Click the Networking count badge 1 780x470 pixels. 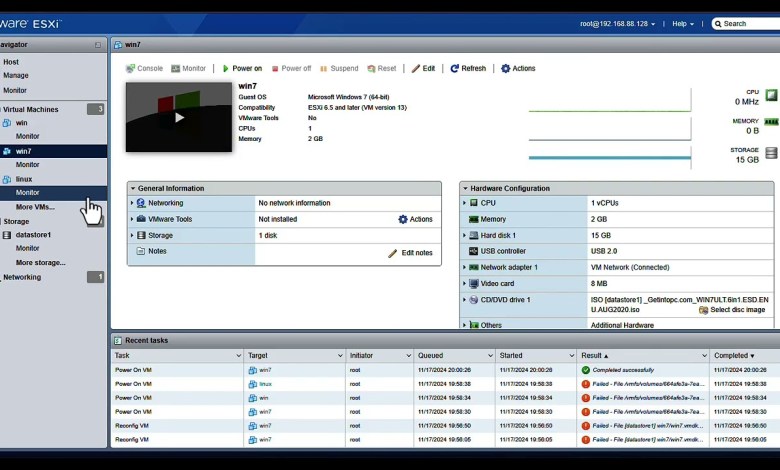pos(96,277)
